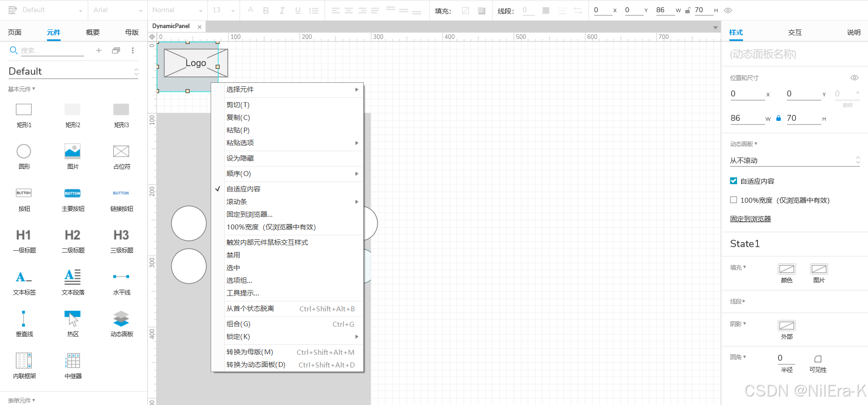This screenshot has width=868, height=405.
Task: Click the library search magnifier icon
Action: (14, 50)
